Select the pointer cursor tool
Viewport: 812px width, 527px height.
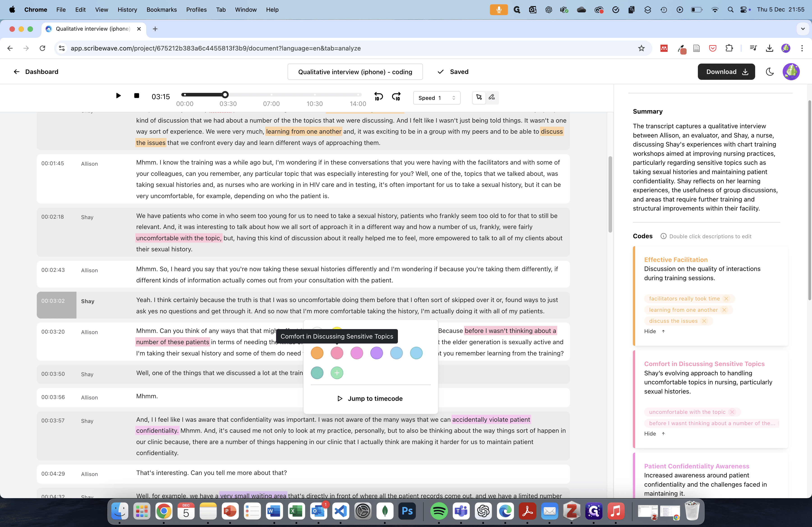click(x=479, y=98)
